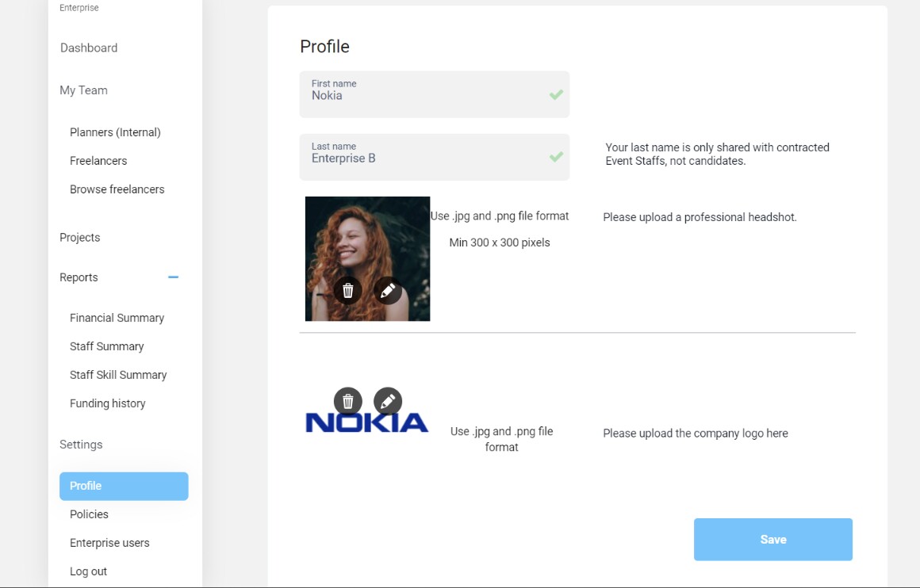Open the Dashboard page
Image resolution: width=920 pixels, height=588 pixels.
click(89, 48)
